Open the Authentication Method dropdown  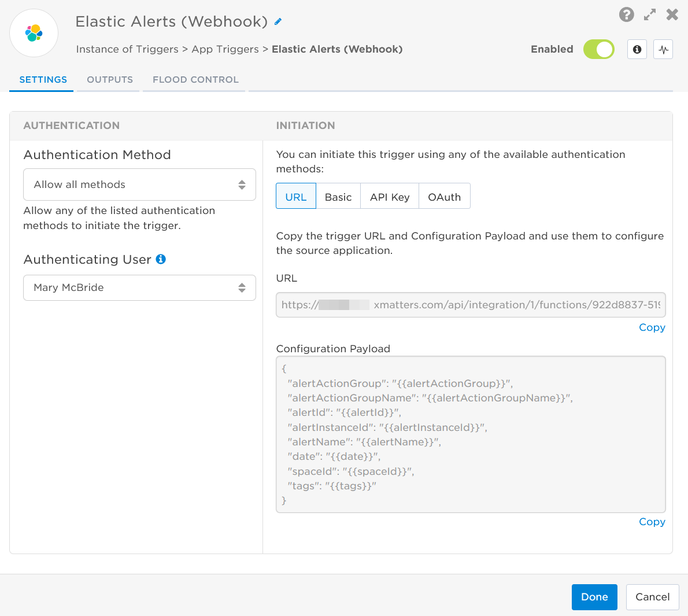click(139, 185)
